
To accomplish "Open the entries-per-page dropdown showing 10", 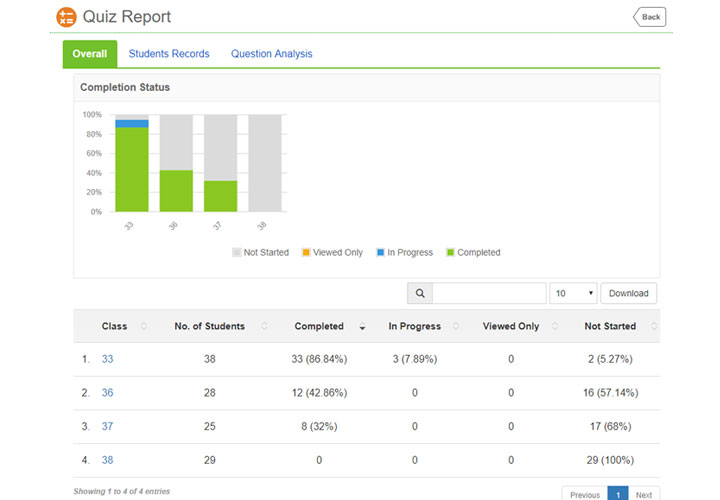I will point(573,293).
